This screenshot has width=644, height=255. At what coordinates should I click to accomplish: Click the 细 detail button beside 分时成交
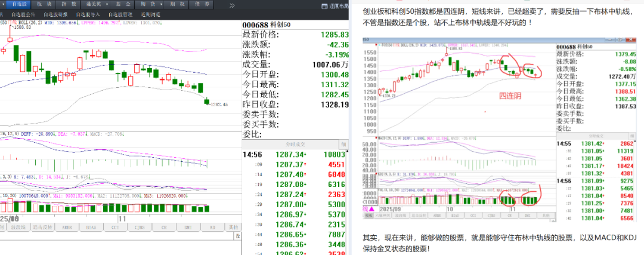343,145
